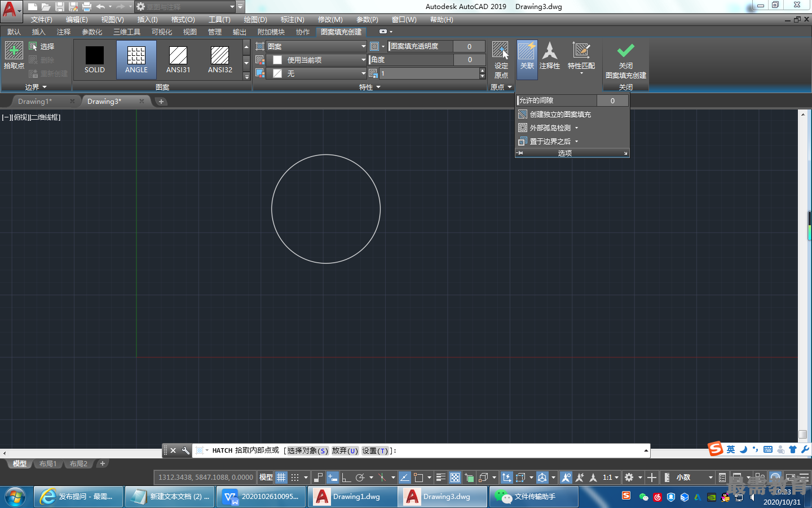Open the workspace 草图与注释 dropdown

184,7
